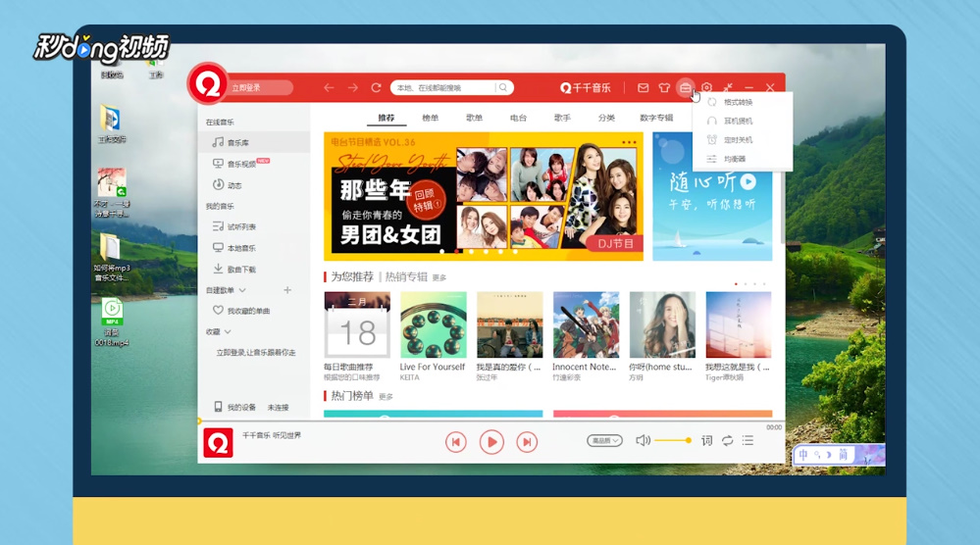Click 更多 next to 热销专辑
This screenshot has height=545, width=980.
coord(439,277)
